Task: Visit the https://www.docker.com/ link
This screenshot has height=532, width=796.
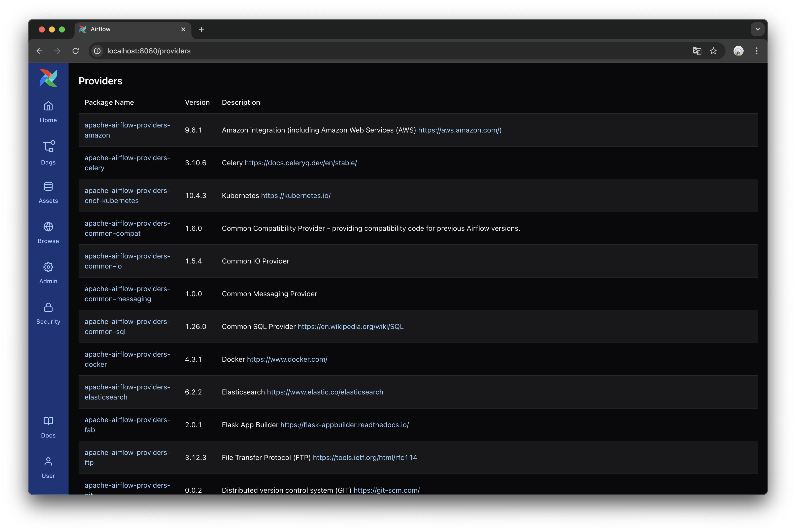Action: click(x=287, y=359)
